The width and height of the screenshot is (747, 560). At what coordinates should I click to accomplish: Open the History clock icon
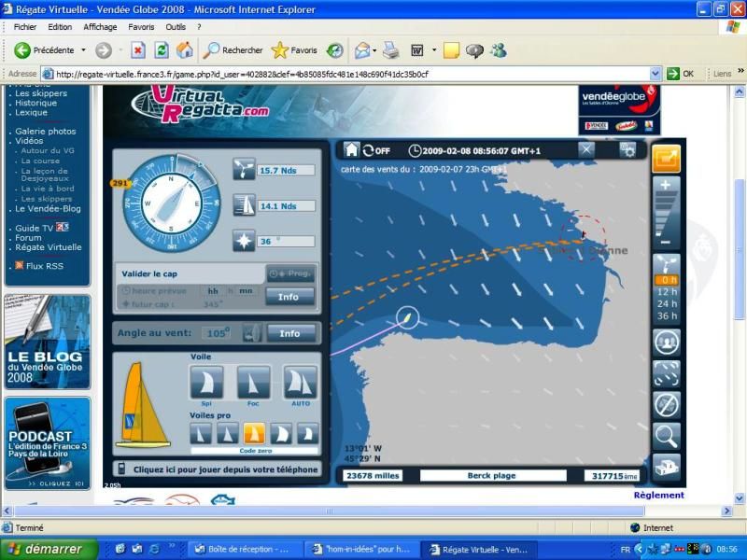click(x=335, y=50)
